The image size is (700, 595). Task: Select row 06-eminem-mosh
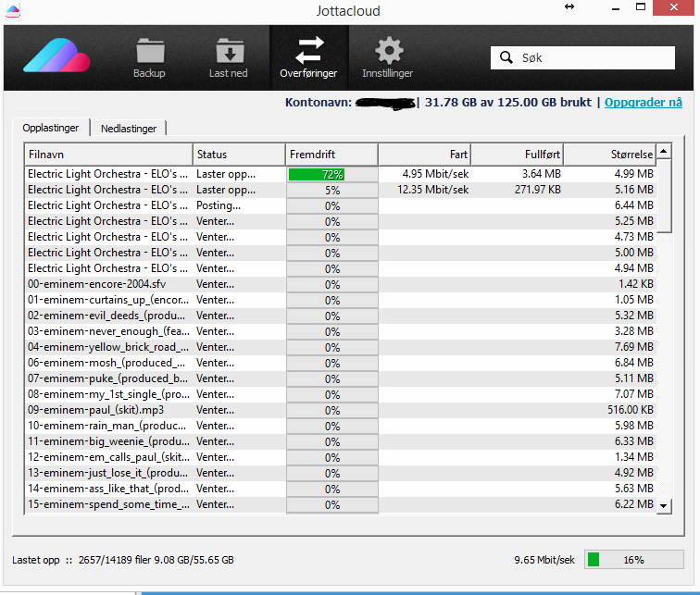[341, 363]
